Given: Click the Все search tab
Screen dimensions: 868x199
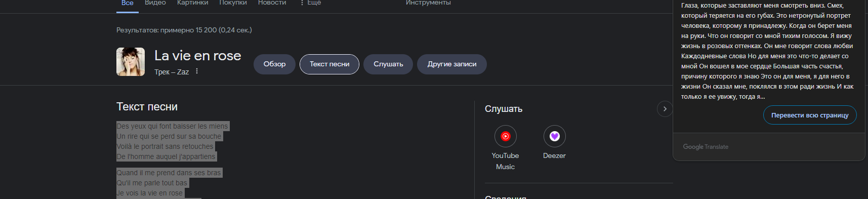Looking at the screenshot, I should 128,3.
